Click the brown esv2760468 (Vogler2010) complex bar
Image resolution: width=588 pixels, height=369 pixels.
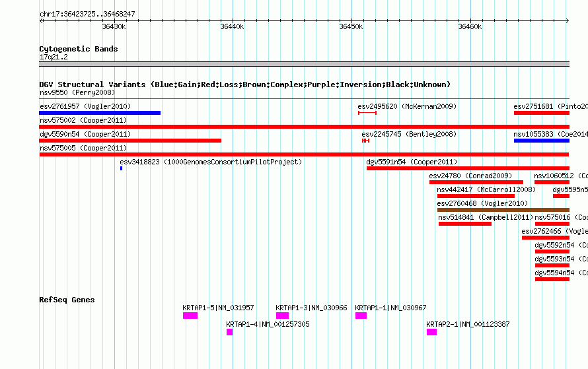(x=503, y=210)
